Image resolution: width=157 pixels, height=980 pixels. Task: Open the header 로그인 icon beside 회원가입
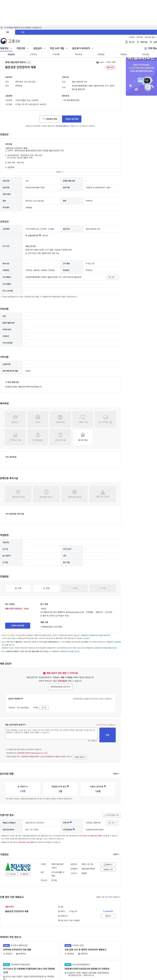[130, 42]
